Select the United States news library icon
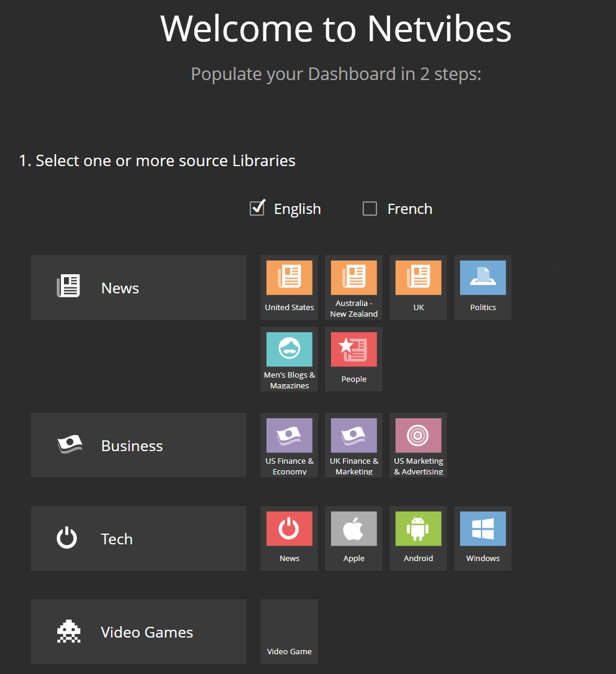616x674 pixels. coord(289,278)
